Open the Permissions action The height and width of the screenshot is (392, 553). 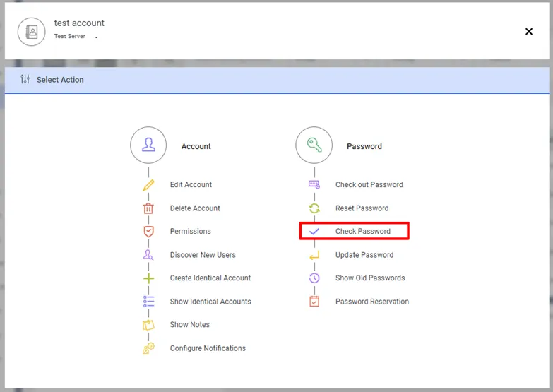pos(191,231)
